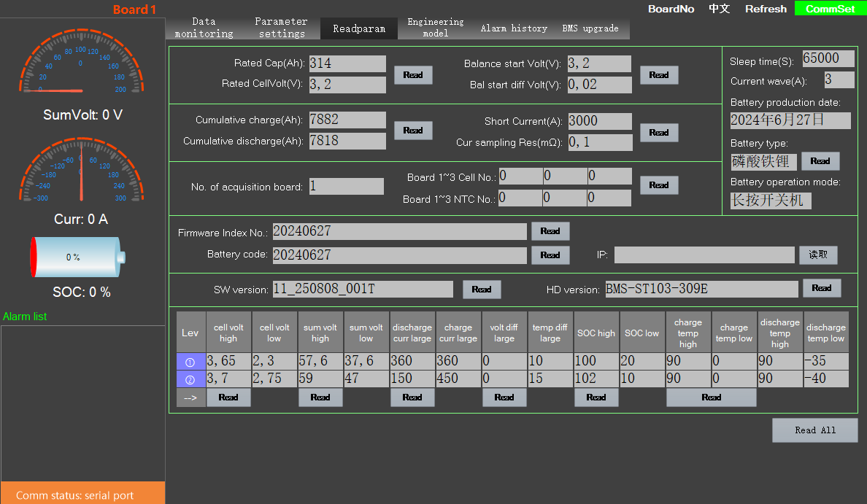Switch to Data monitoring tab
This screenshot has width=867, height=504.
point(204,28)
